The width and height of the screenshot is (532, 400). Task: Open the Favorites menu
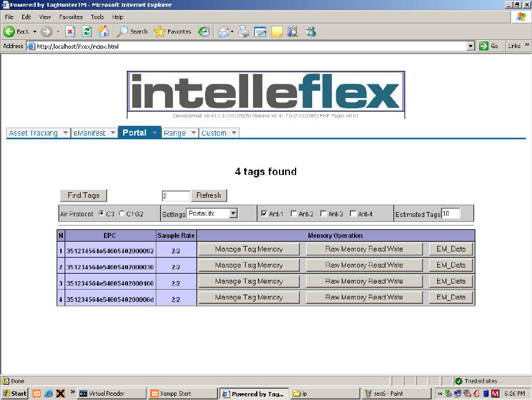pos(71,17)
